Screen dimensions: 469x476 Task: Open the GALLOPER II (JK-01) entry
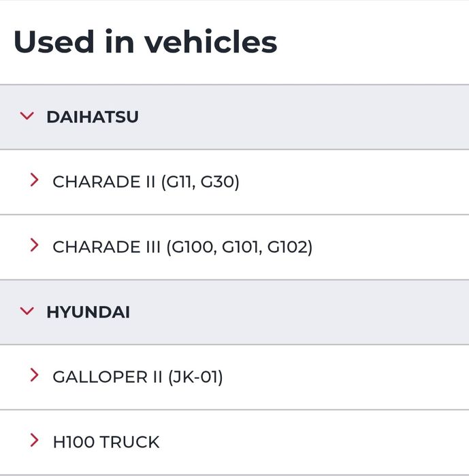point(138,377)
